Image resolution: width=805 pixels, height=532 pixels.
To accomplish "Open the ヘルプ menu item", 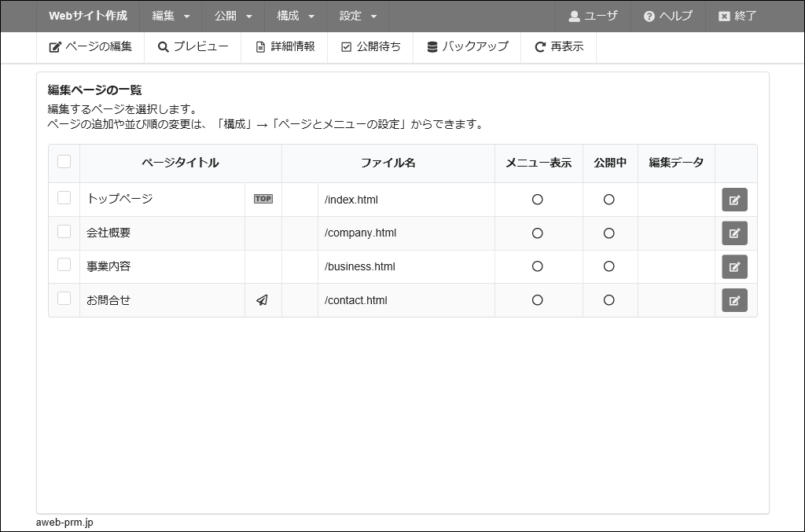I will click(667, 16).
